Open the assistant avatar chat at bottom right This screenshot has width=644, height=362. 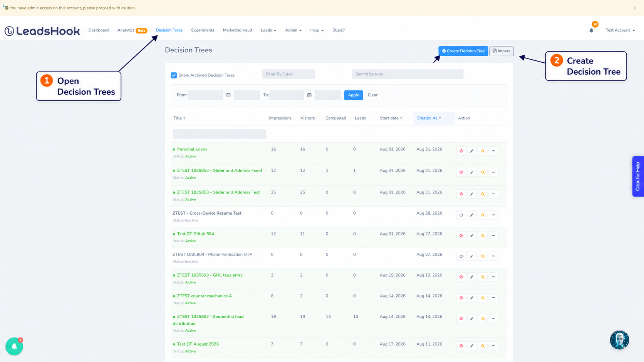619,340
